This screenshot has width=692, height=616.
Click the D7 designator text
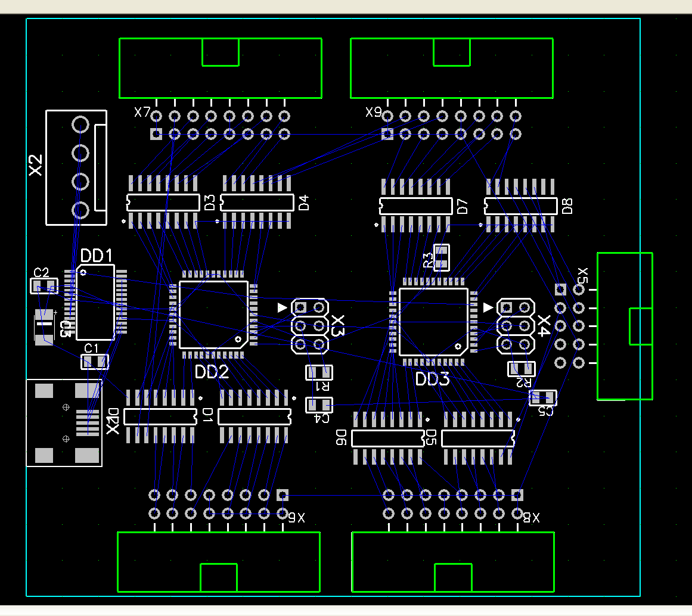(463, 206)
